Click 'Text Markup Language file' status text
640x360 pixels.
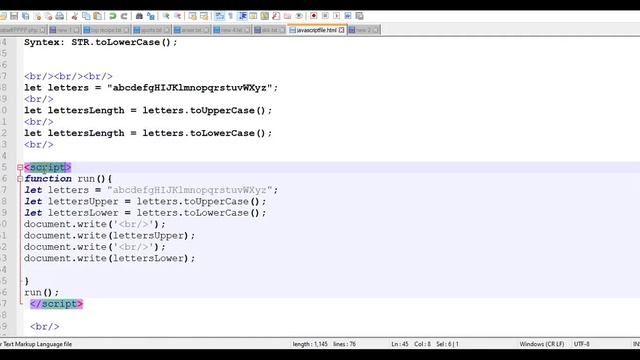(38, 344)
